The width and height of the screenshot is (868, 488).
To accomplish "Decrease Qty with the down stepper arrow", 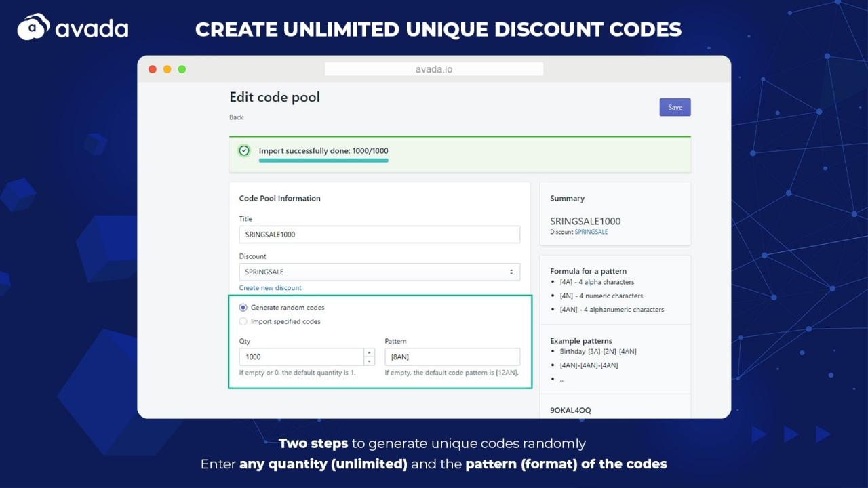I will (x=369, y=361).
